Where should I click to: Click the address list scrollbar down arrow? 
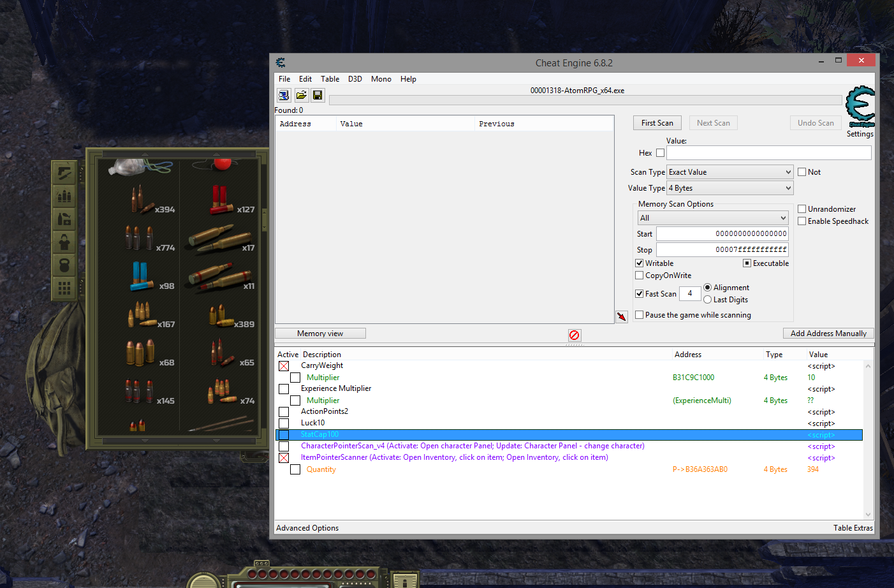click(868, 515)
